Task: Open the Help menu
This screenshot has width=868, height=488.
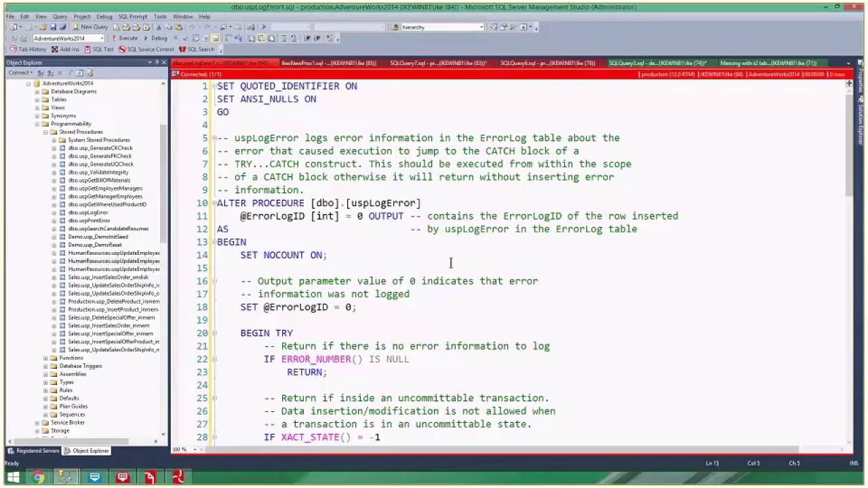Action: coord(204,16)
